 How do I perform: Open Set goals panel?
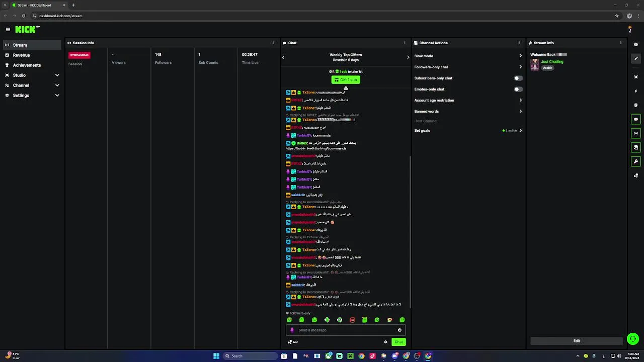[x=468, y=130]
